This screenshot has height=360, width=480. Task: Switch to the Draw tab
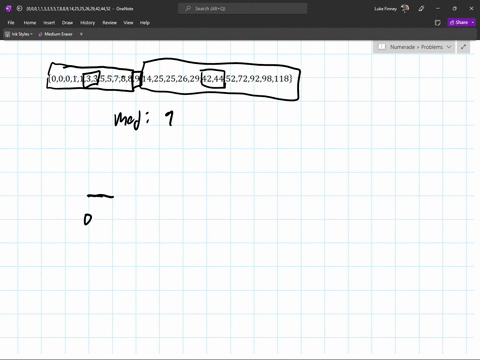click(x=67, y=23)
